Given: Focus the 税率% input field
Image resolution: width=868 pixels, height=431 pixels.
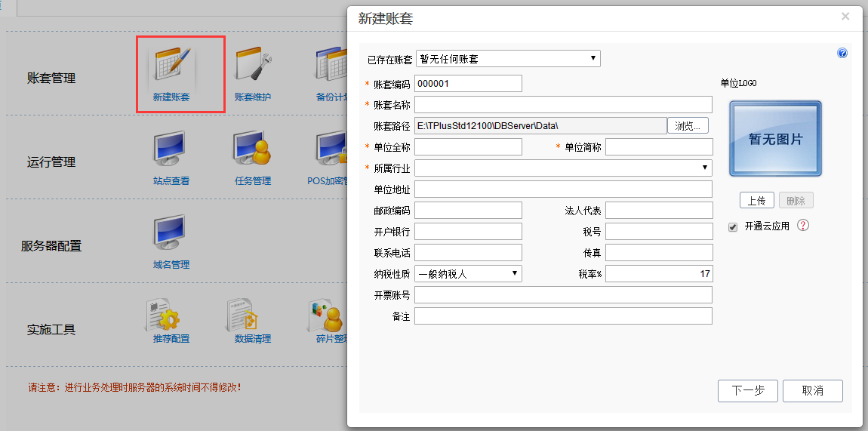Looking at the screenshot, I should pos(658,273).
